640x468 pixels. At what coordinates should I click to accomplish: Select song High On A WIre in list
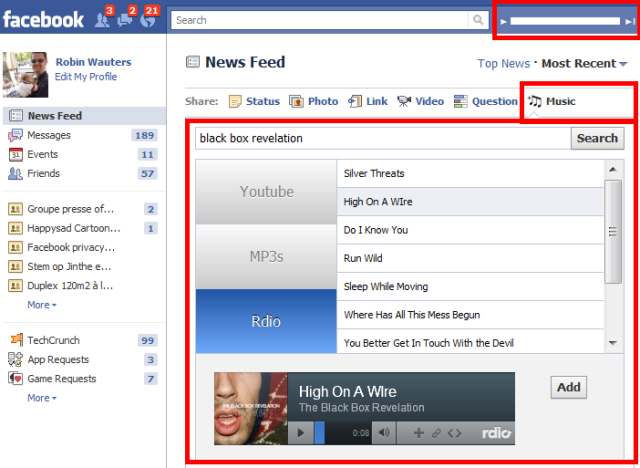[x=470, y=202]
